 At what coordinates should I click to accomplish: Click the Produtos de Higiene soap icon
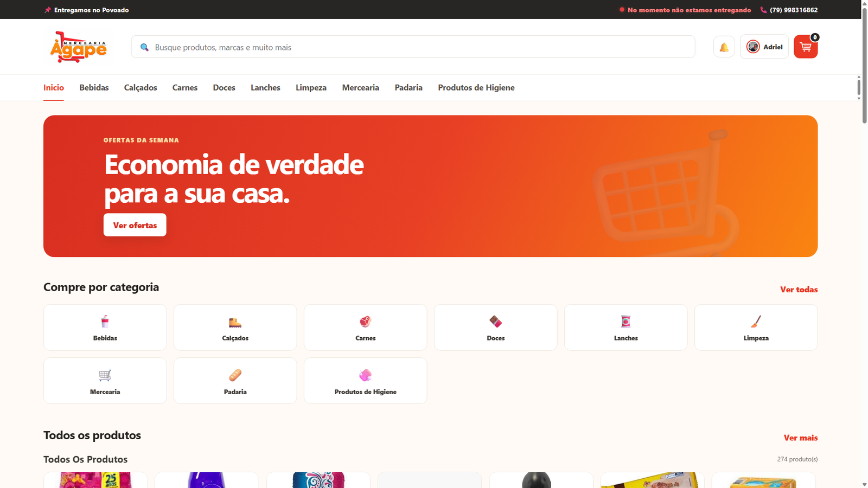365,375
